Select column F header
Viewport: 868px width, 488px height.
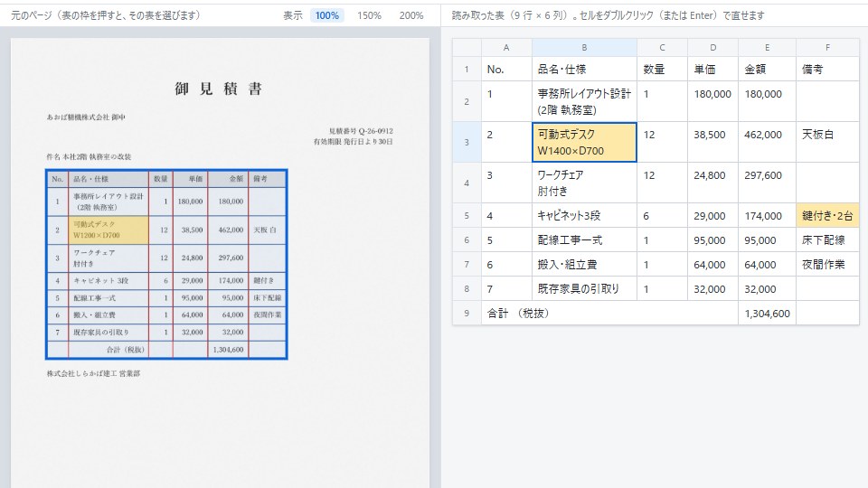click(x=827, y=48)
